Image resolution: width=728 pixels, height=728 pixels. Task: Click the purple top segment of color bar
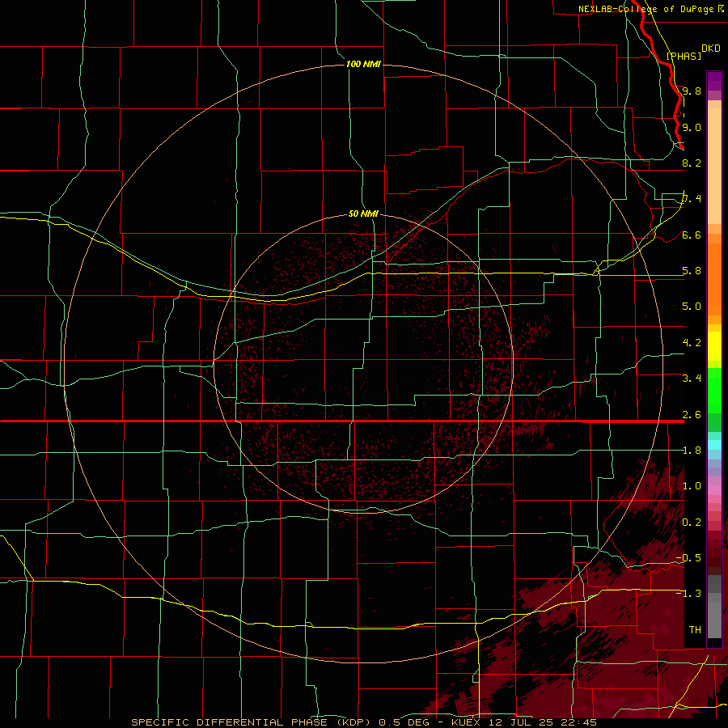714,81
